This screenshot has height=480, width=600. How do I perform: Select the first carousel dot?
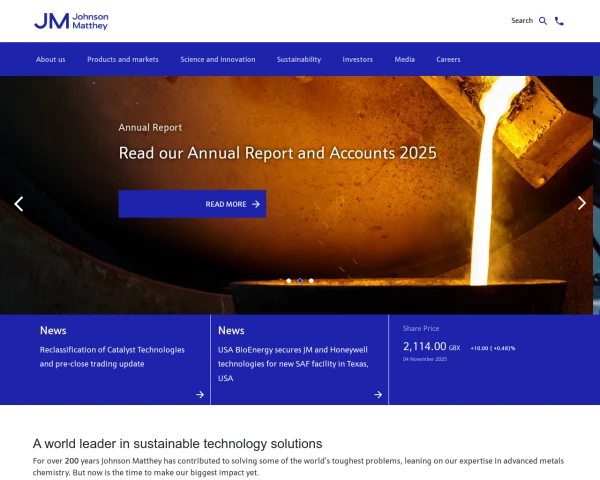289,281
